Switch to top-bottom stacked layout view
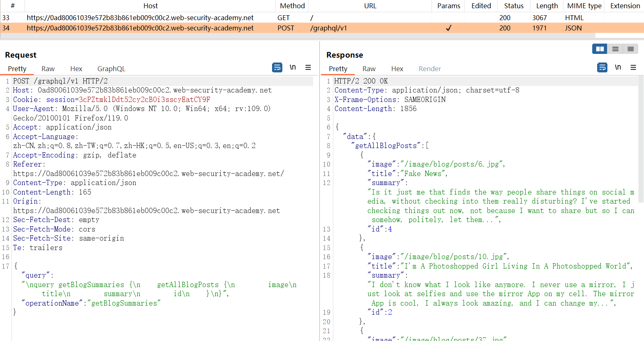This screenshot has width=644, height=341. pyautogui.click(x=615, y=49)
